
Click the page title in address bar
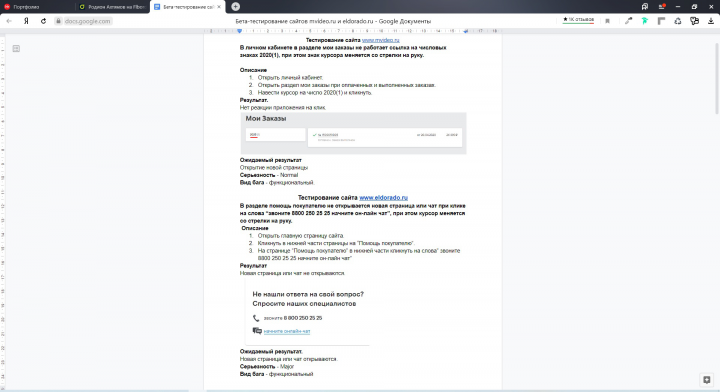[x=333, y=21]
